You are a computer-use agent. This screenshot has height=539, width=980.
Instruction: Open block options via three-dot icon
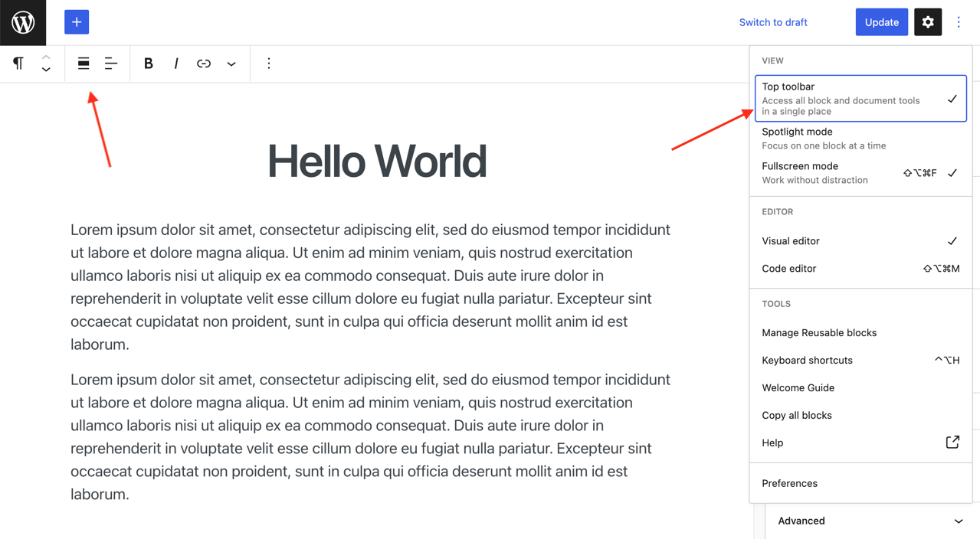tap(268, 64)
